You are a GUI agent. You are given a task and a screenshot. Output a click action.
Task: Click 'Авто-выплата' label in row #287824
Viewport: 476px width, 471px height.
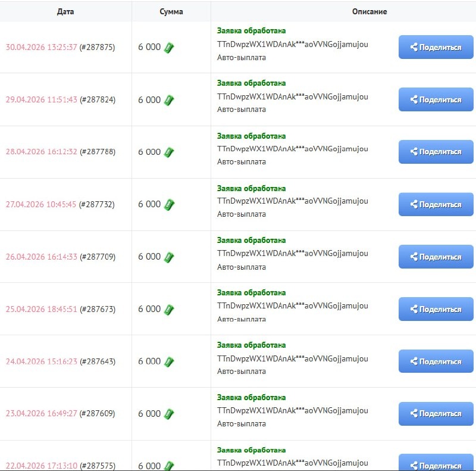[x=242, y=110]
